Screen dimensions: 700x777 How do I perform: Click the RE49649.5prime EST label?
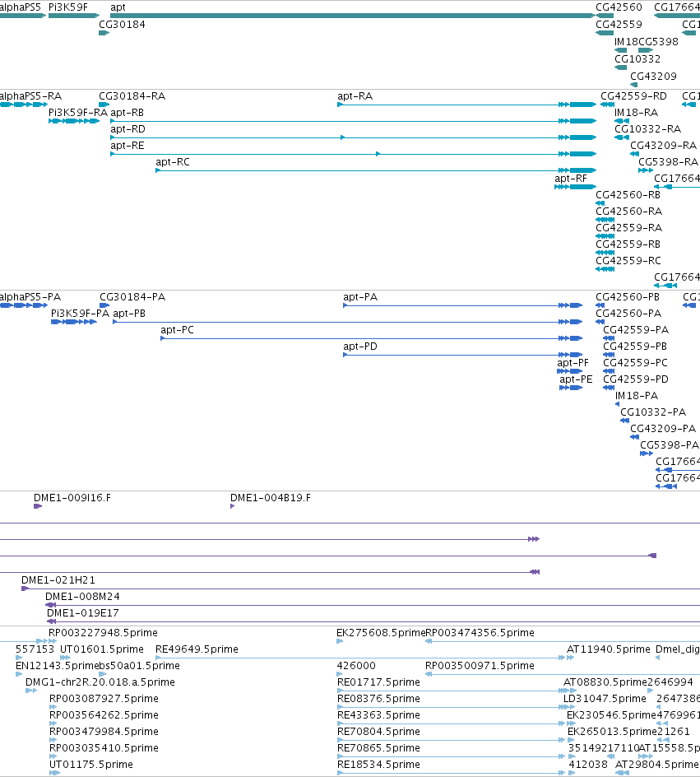pyautogui.click(x=197, y=649)
